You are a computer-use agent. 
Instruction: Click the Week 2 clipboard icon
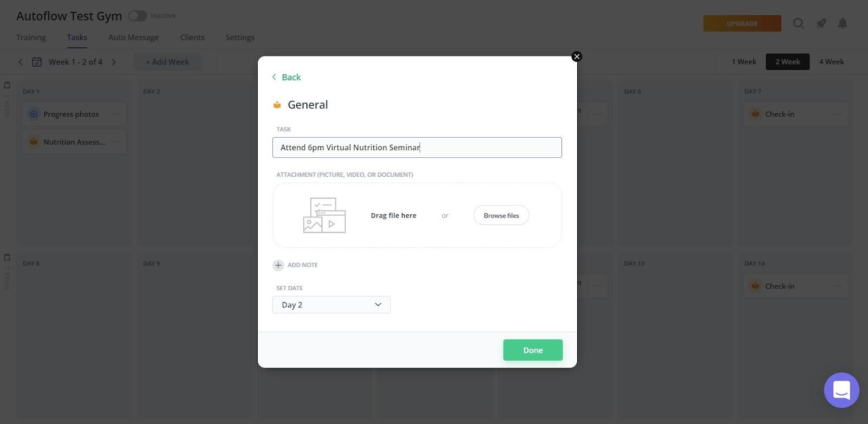point(7,257)
